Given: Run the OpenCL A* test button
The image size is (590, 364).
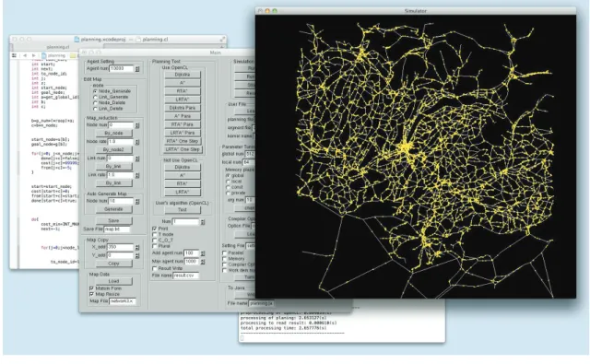Looking at the screenshot, I should [x=183, y=83].
